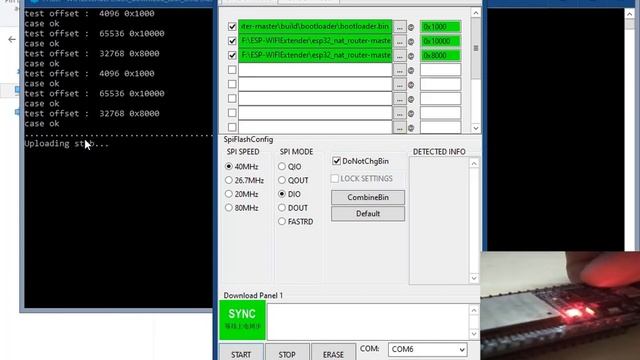This screenshot has height=360, width=640.
Task: Click the ellipsis button on sixth empty row
Action: (400, 99)
